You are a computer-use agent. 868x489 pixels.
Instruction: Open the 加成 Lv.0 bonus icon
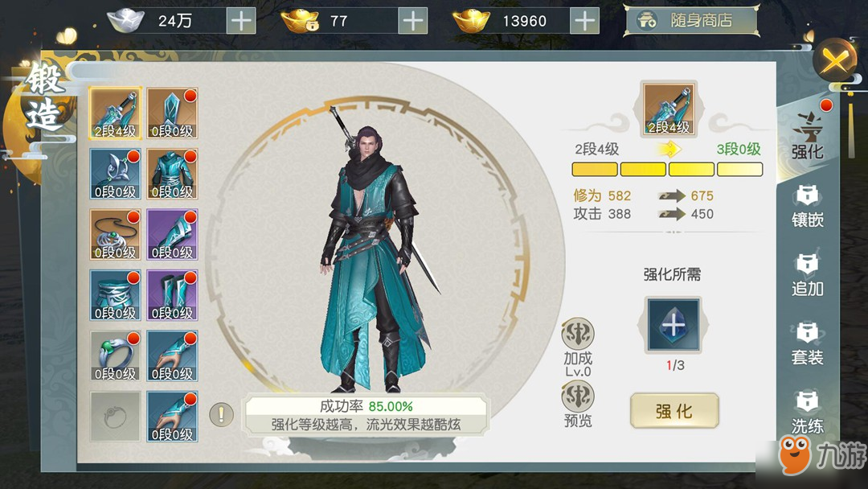click(578, 347)
